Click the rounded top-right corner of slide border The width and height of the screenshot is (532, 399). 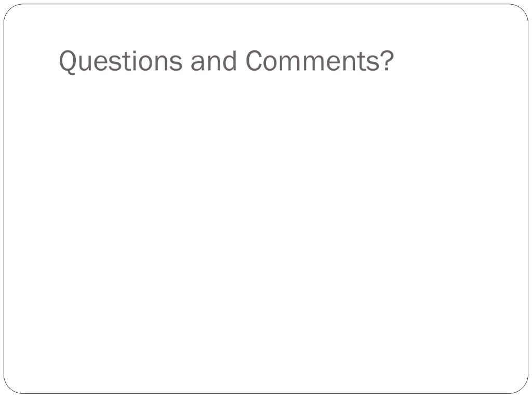(x=523, y=10)
